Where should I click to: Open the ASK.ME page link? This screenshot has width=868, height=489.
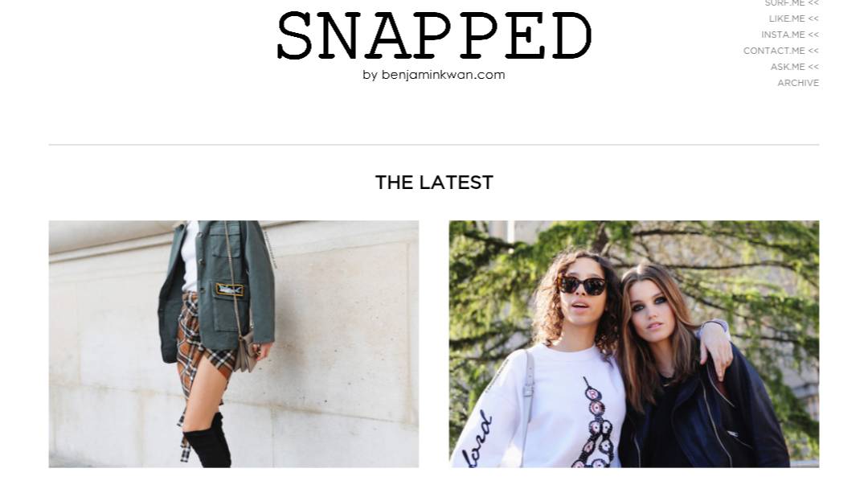tap(788, 67)
